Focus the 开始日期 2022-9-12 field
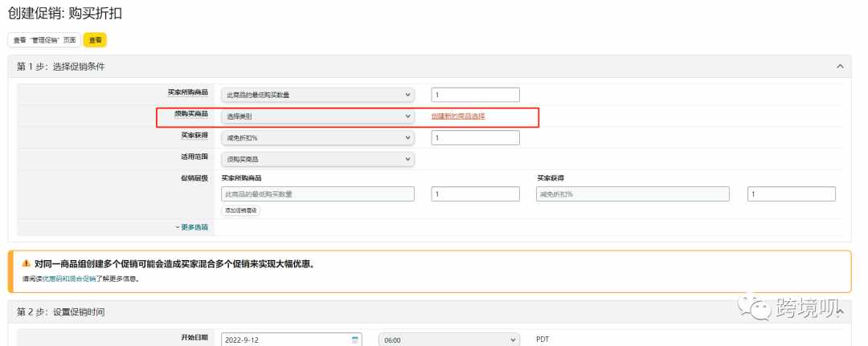Image resolution: width=868 pixels, height=346 pixels. click(291, 340)
